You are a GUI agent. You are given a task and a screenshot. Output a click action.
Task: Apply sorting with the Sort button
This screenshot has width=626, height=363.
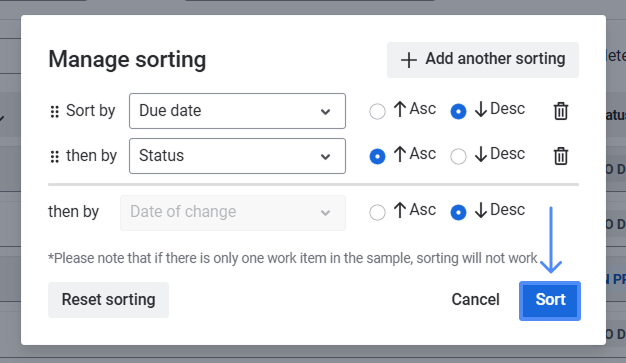click(x=550, y=301)
